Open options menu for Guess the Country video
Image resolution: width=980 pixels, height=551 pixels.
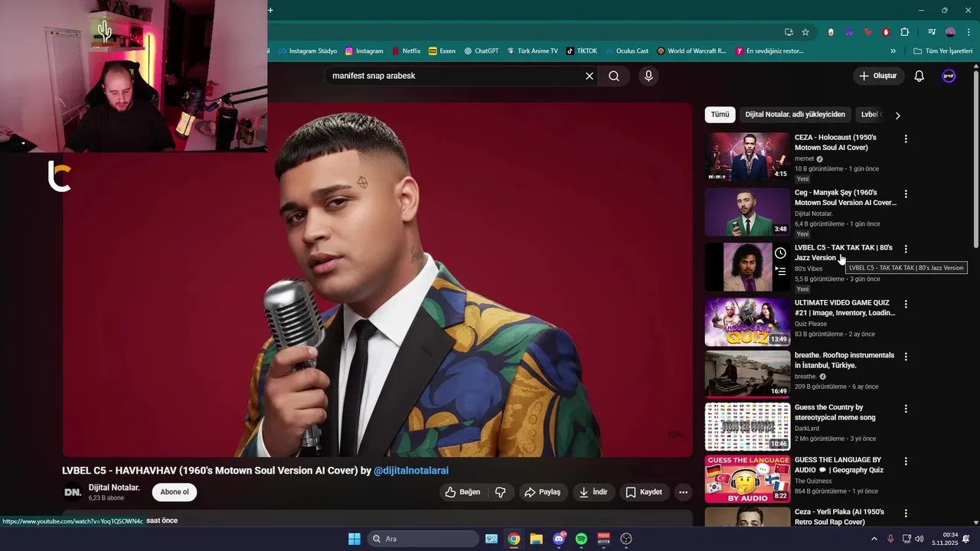tap(906, 409)
